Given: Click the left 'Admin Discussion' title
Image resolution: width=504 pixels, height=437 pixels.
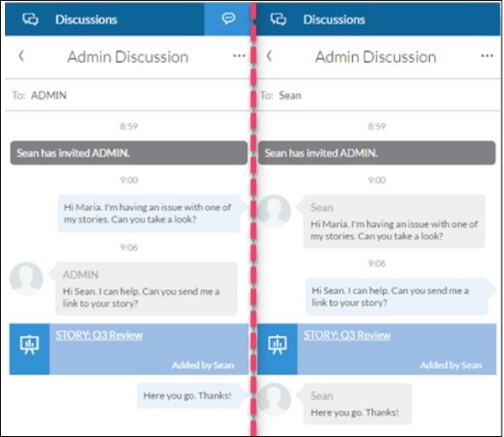Looking at the screenshot, I should point(128,57).
